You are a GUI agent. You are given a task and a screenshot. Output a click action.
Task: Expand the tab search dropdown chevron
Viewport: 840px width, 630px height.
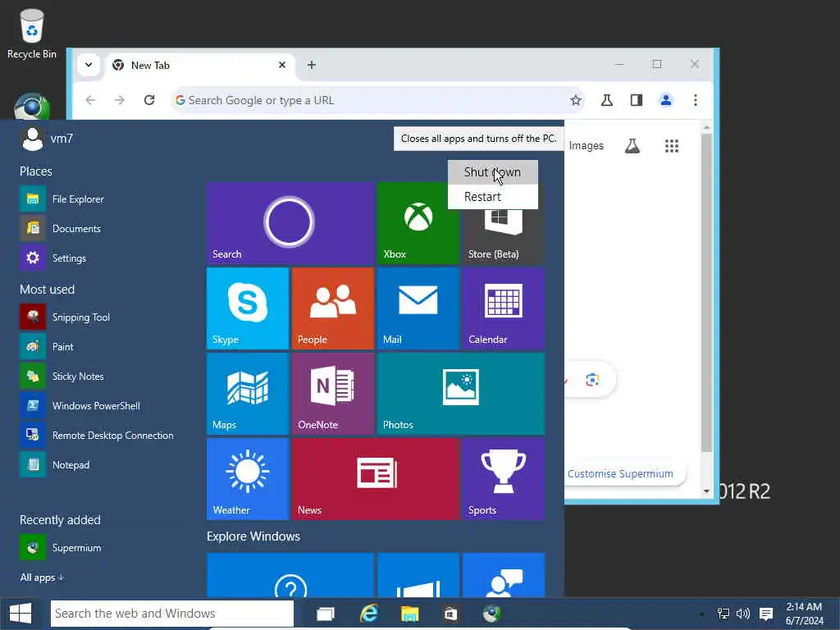tap(89, 65)
